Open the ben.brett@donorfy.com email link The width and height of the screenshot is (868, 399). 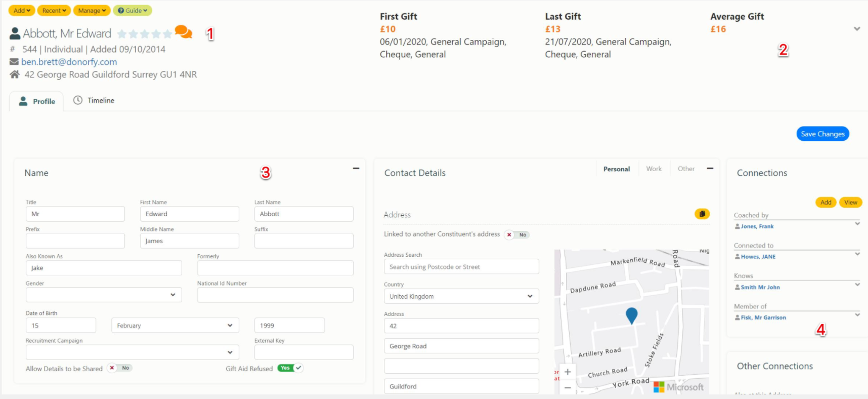click(69, 62)
